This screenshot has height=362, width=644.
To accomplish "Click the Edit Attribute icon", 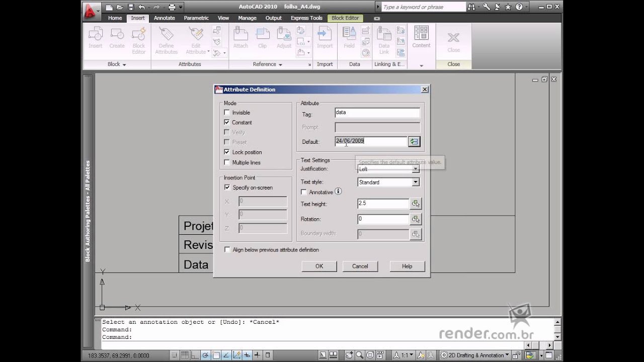I will click(196, 34).
